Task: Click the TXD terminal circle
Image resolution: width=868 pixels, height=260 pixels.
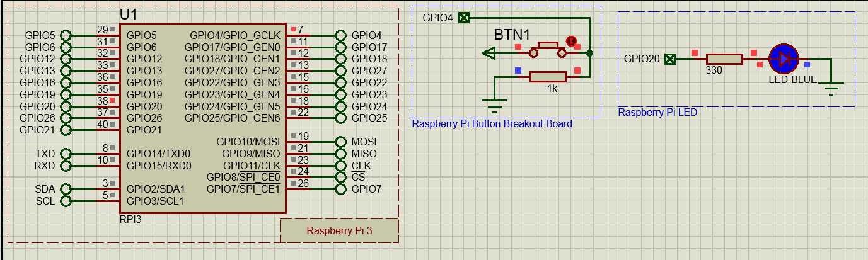Action: point(66,154)
